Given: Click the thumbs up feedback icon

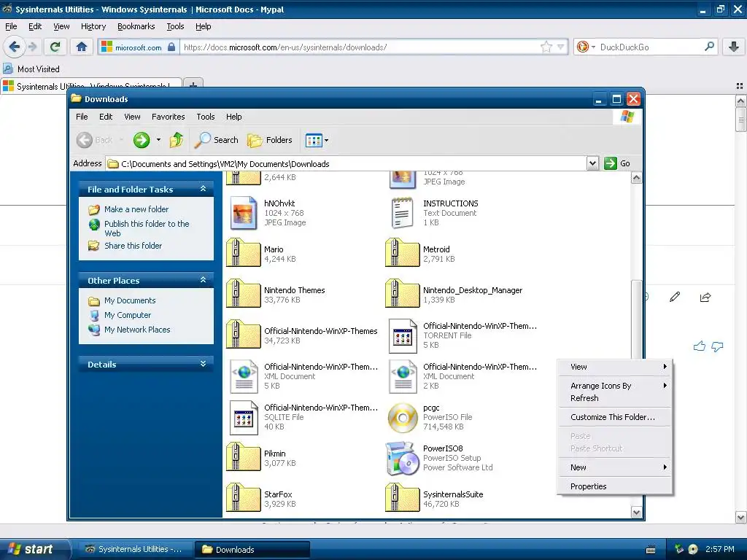Looking at the screenshot, I should pyautogui.click(x=700, y=346).
